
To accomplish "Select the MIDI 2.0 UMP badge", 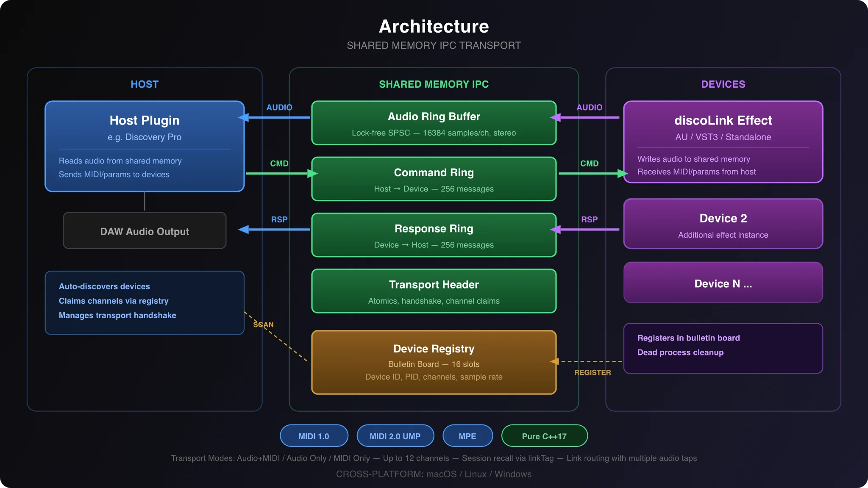I will [x=395, y=436].
